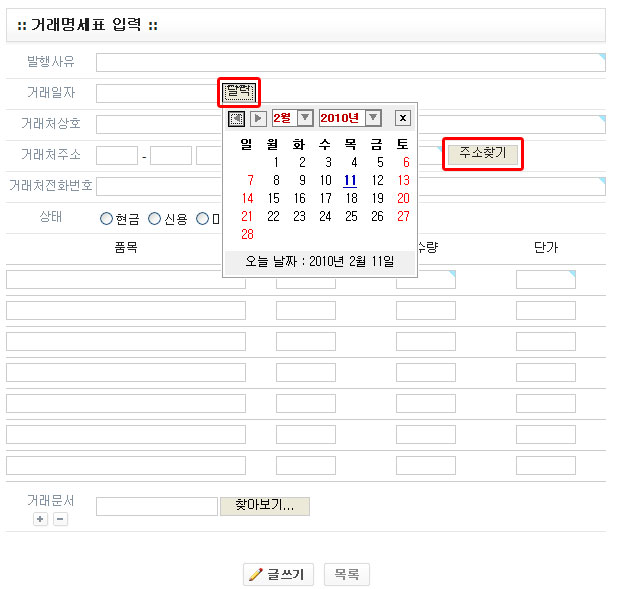Select the 현금 radio button
Viewport: 617px width, 589px height.
coord(106,219)
